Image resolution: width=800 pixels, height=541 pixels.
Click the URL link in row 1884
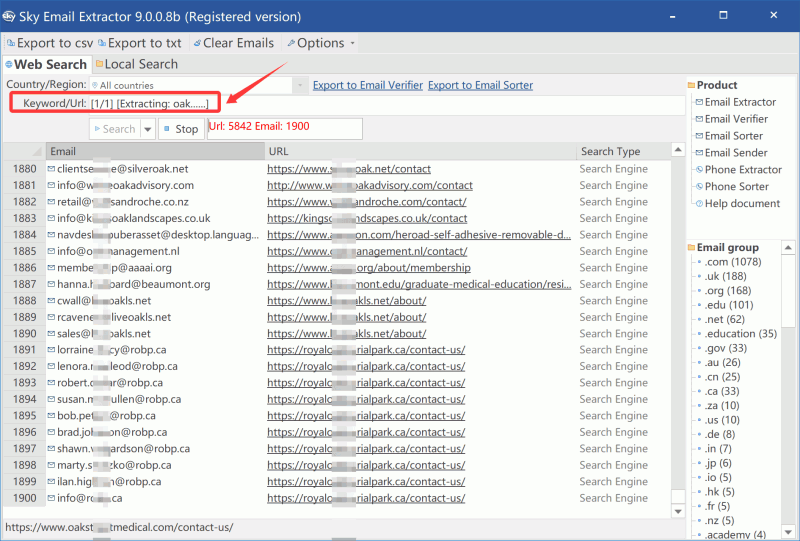tap(419, 235)
